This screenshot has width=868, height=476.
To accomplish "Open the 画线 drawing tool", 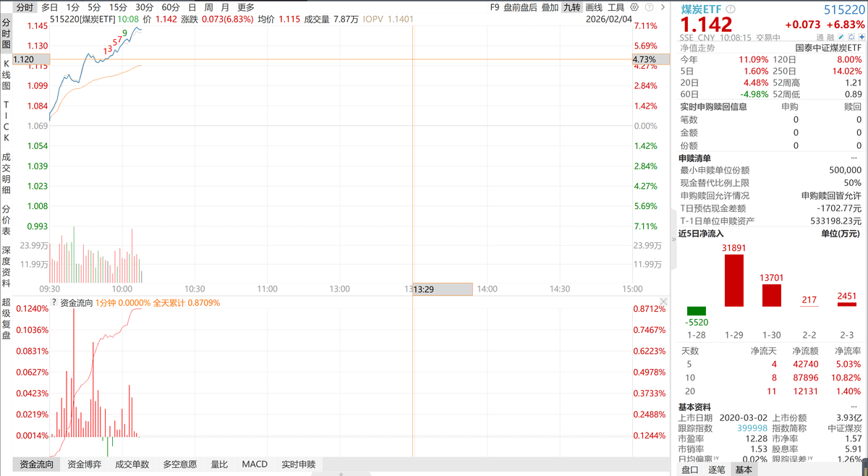I will click(x=595, y=7).
